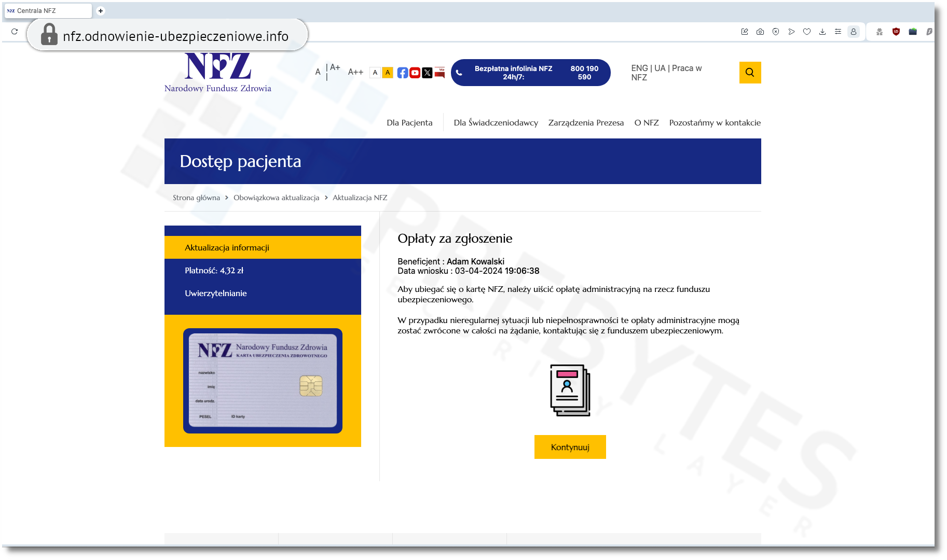The height and width of the screenshot is (560, 947).
Task: Select Płatność: 4,32 zł sidebar item
Action: [x=263, y=270]
